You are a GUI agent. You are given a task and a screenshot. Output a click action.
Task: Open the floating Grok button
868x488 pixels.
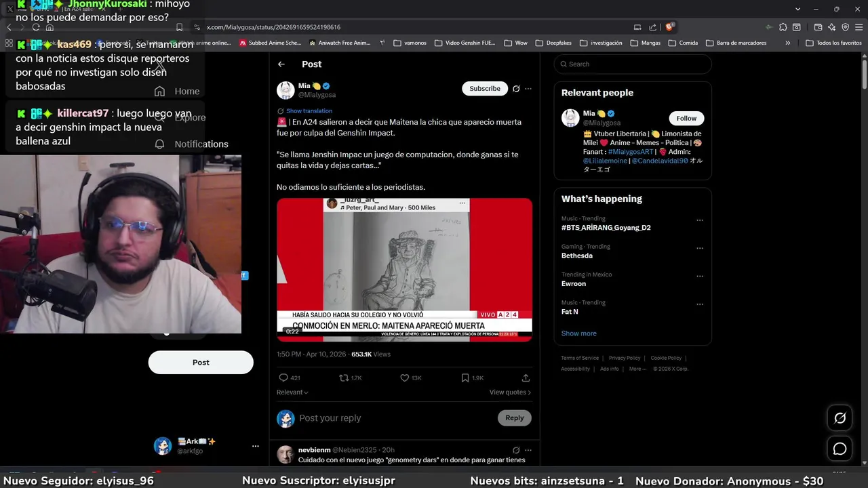840,418
